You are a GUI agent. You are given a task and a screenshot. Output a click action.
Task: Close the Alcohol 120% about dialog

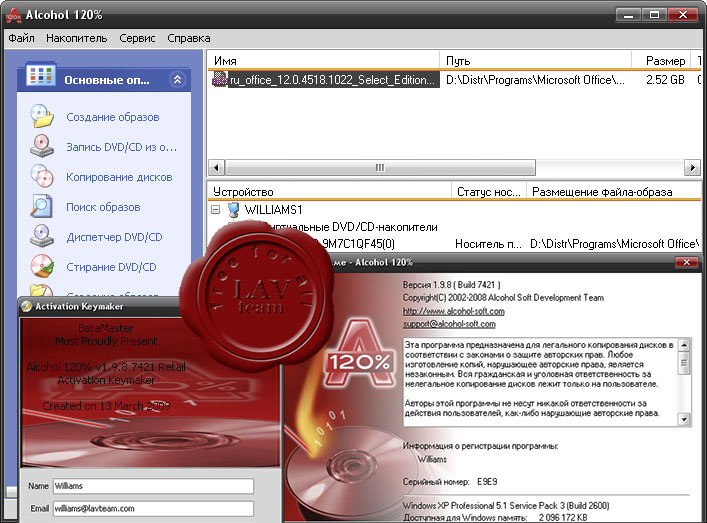(686, 262)
